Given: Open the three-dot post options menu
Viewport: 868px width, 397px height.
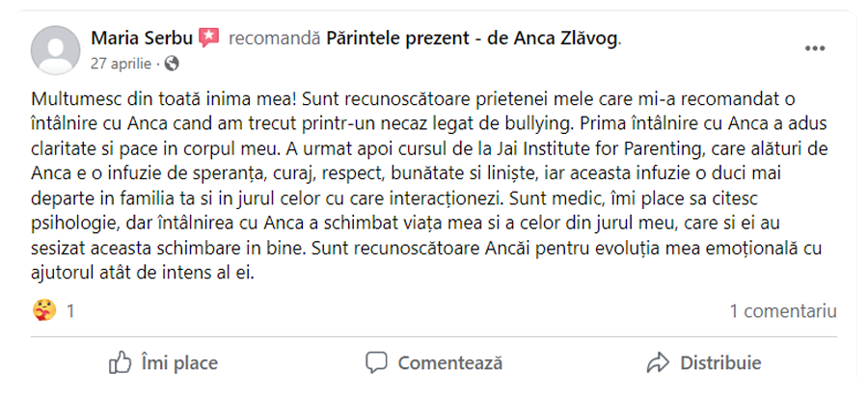Looking at the screenshot, I should [x=815, y=48].
